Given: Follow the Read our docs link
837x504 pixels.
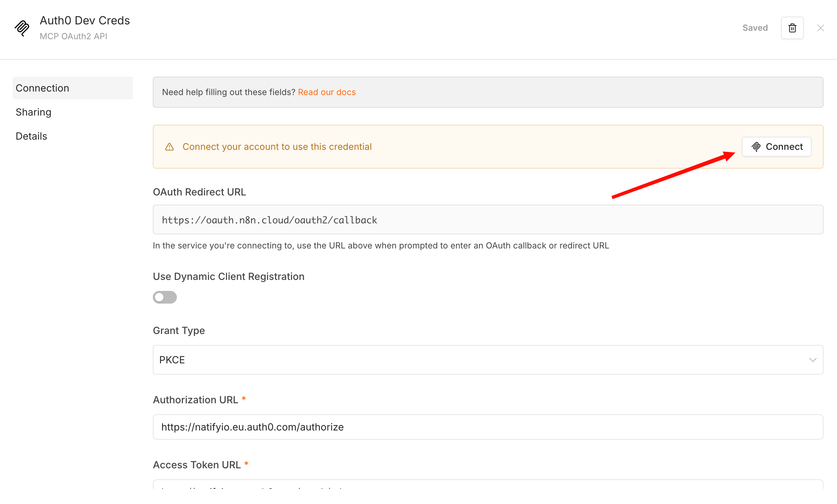Looking at the screenshot, I should (327, 92).
